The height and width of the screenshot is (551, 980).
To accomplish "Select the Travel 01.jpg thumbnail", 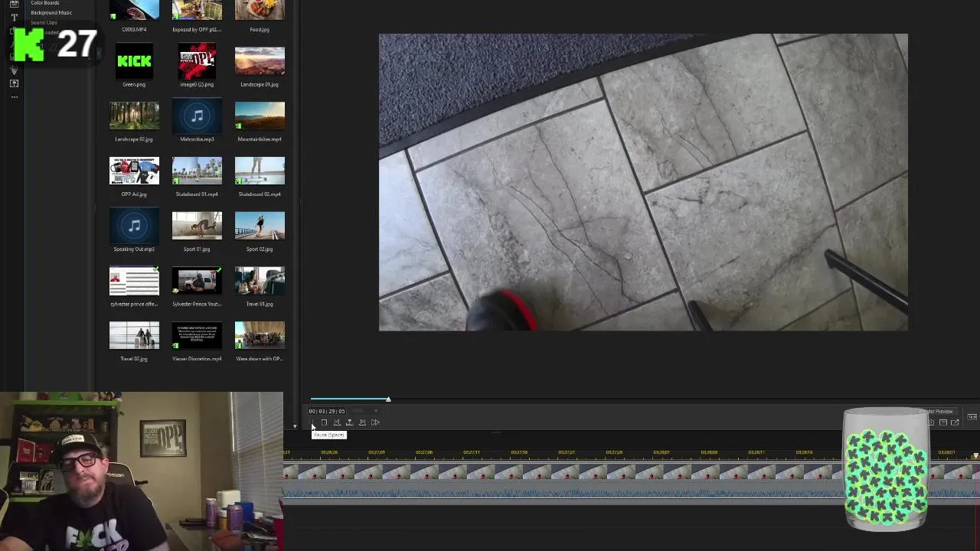I will coord(260,281).
